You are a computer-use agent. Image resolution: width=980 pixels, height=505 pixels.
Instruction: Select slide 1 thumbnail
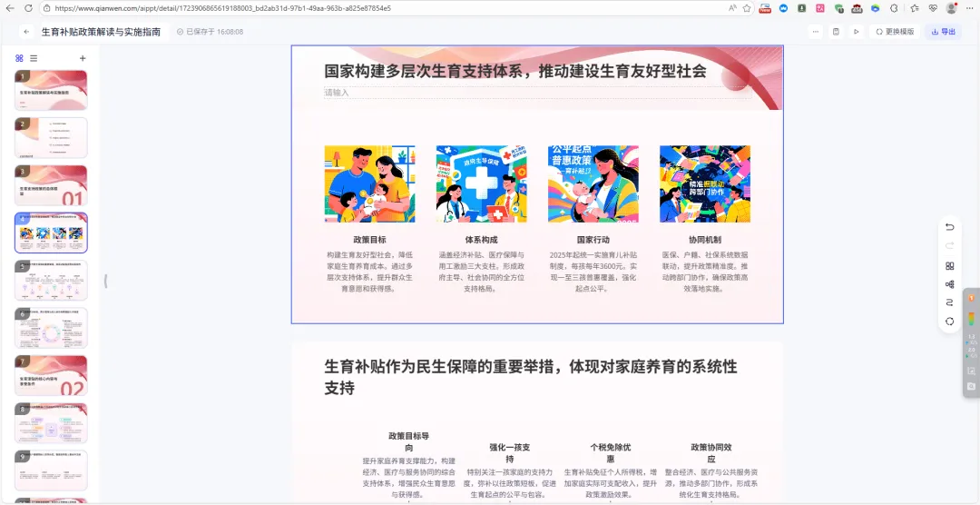click(x=51, y=90)
